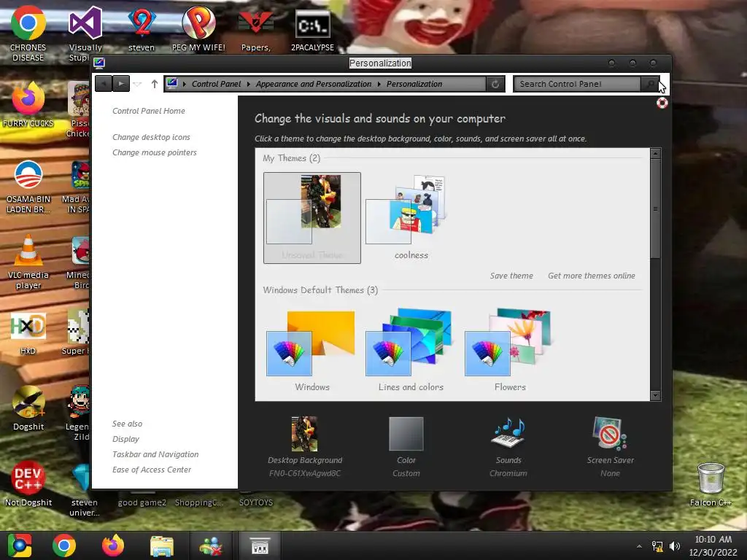This screenshot has width=747, height=560.
Task: Open the recent locations dropdown arrow
Action: pos(138,85)
